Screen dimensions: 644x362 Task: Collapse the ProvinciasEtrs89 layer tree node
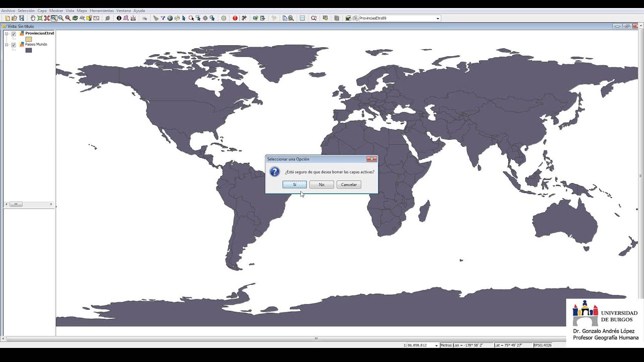(7, 34)
